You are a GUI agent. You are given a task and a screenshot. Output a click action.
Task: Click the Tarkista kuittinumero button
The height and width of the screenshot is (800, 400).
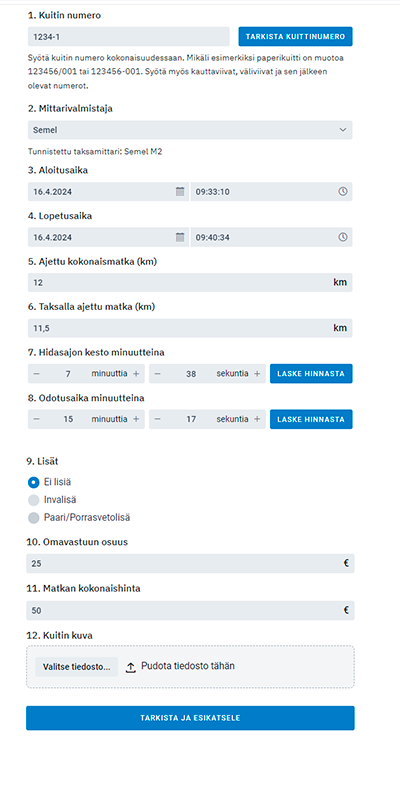pos(295,37)
